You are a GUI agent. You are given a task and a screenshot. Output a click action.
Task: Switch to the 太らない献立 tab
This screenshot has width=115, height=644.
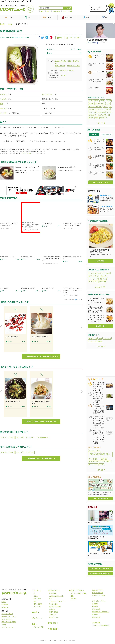pos(106,135)
